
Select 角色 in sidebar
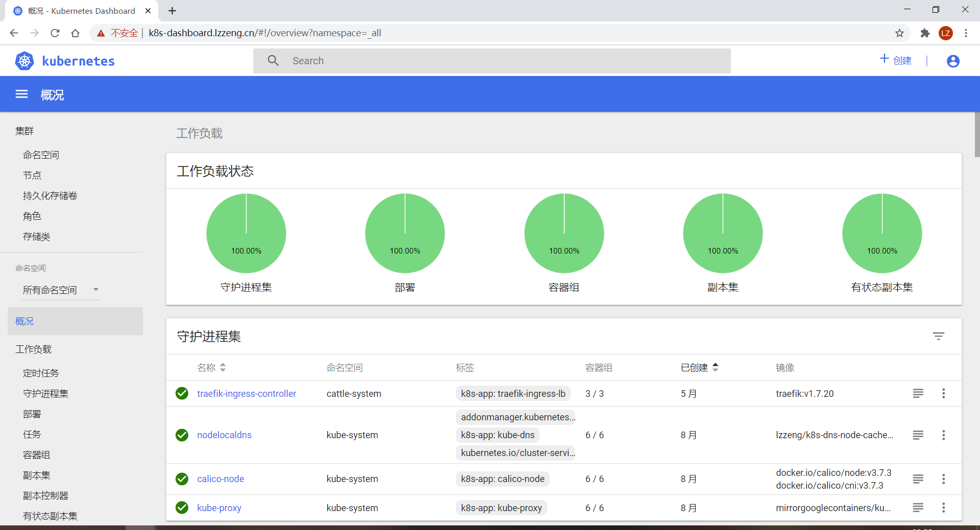tap(32, 216)
